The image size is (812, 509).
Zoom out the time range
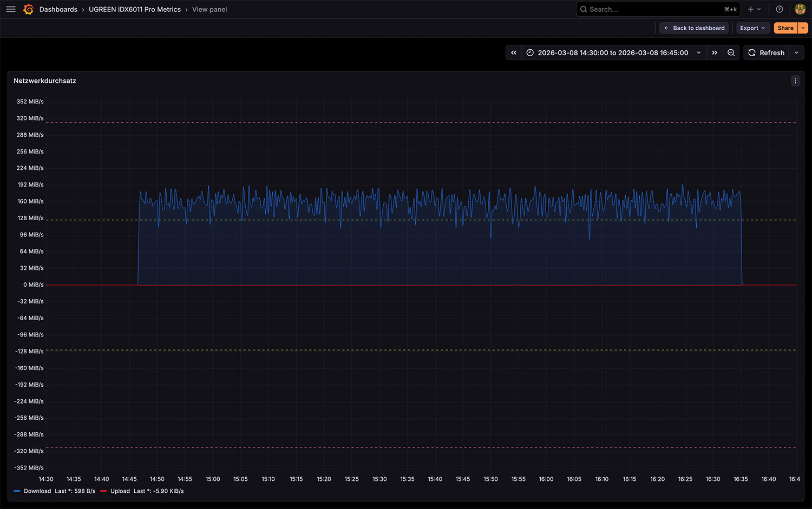point(731,52)
